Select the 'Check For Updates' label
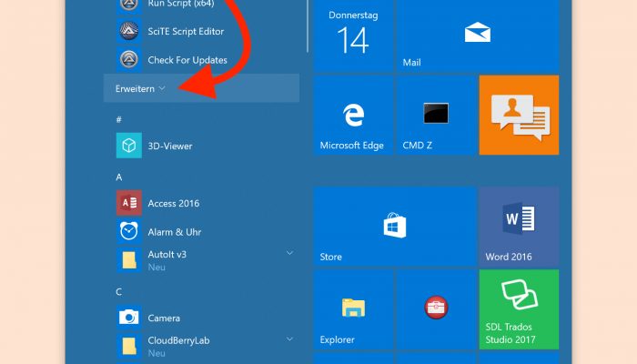 click(x=187, y=60)
